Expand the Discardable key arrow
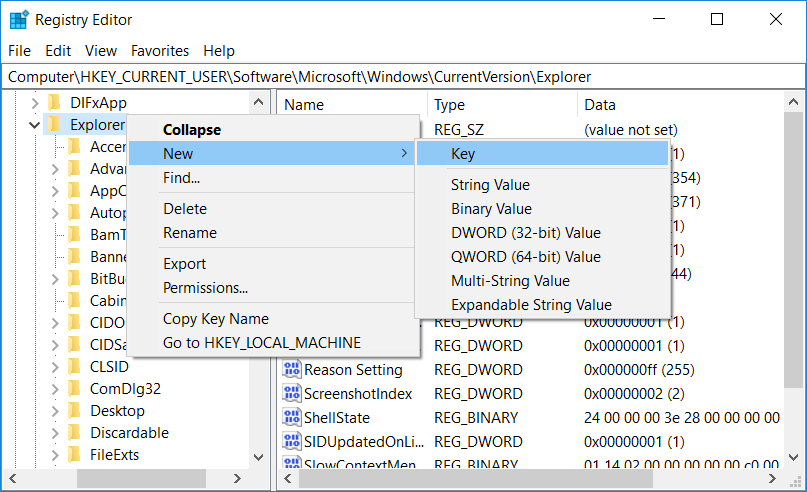 55,433
